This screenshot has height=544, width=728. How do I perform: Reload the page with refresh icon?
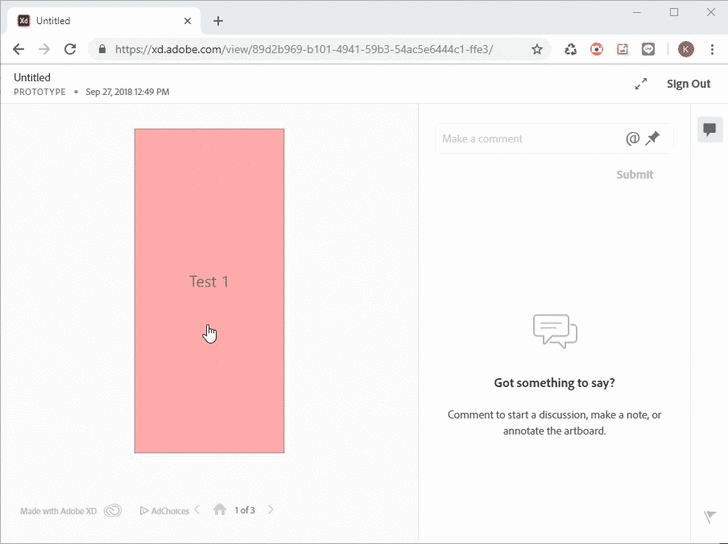[x=70, y=49]
